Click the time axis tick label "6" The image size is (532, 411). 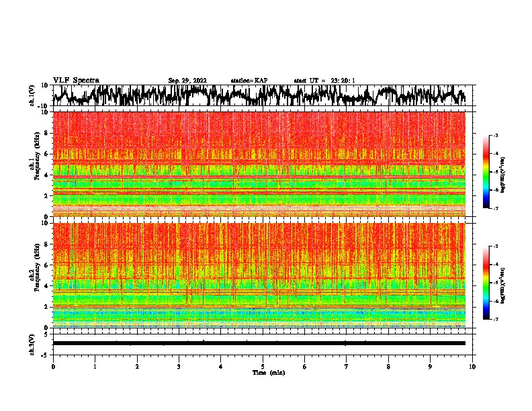[305, 367]
